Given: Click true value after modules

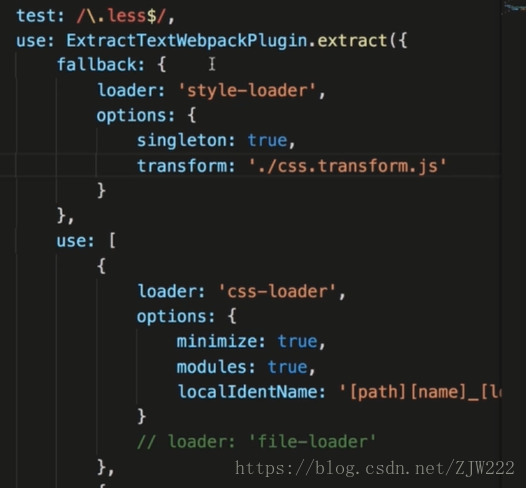Looking at the screenshot, I should pyautogui.click(x=287, y=367).
